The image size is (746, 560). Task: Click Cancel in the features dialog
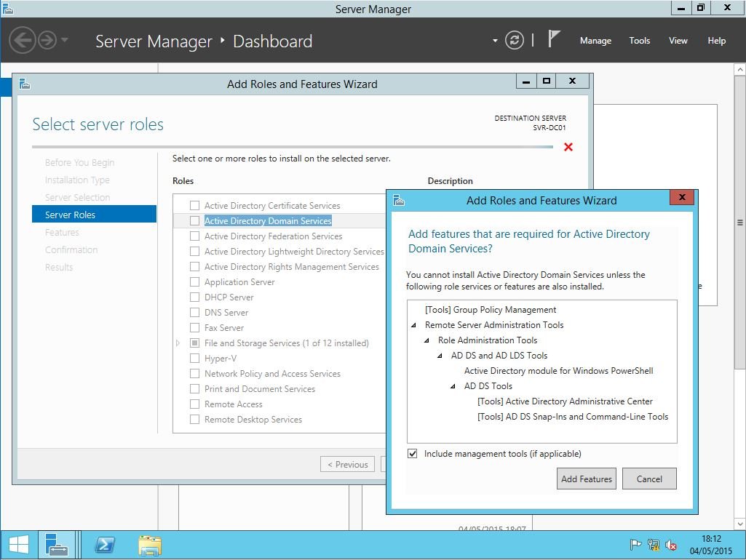[x=649, y=479]
